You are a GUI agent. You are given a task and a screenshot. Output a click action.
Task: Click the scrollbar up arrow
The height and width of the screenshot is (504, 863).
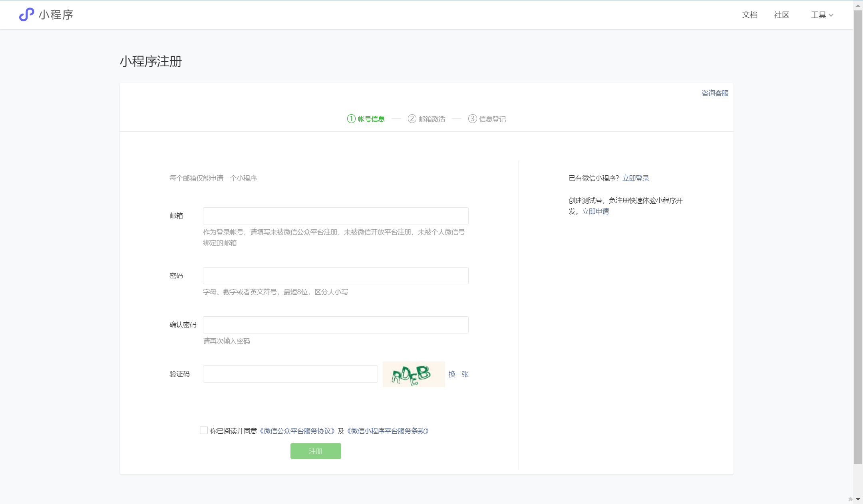pos(858,5)
